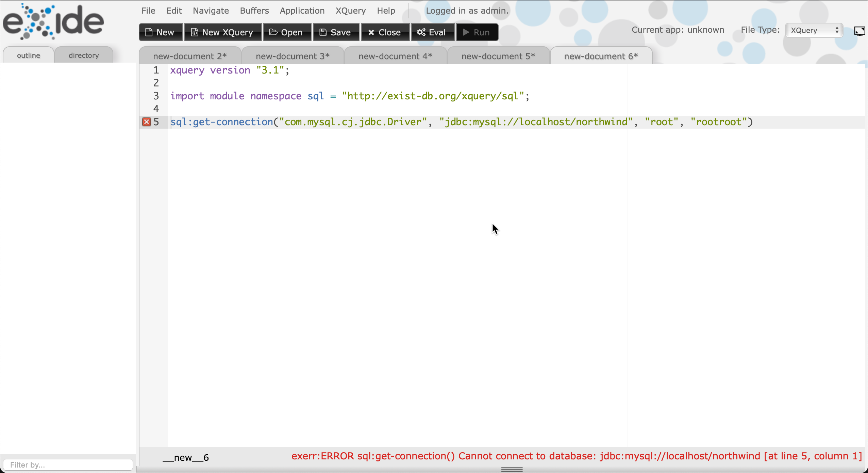Click the Logged in as admin link
This screenshot has width=868, height=473.
[x=467, y=11]
